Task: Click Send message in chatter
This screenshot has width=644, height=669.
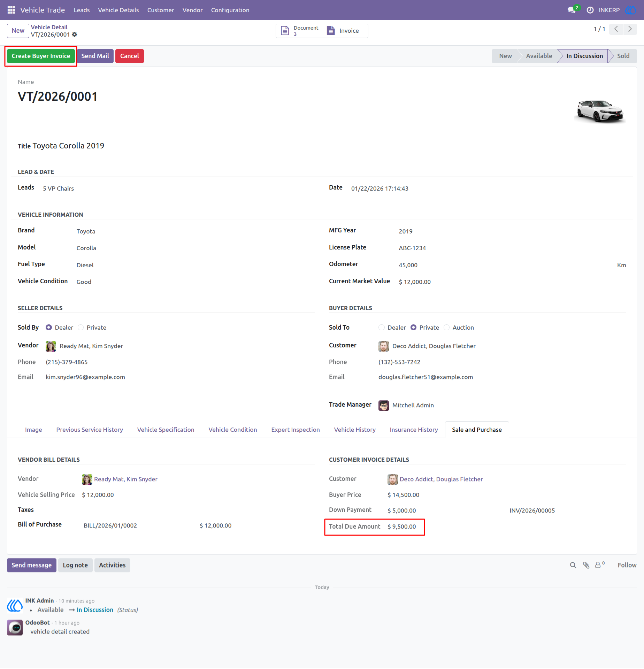Action: point(32,565)
